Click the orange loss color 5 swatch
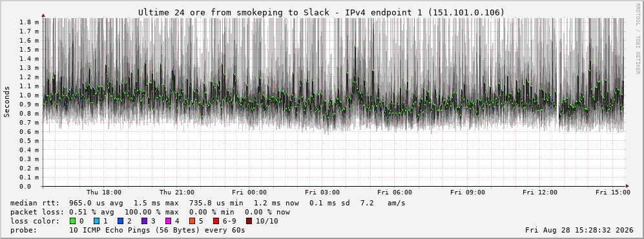Image resolution: width=644 pixels, height=239 pixels. (x=192, y=221)
